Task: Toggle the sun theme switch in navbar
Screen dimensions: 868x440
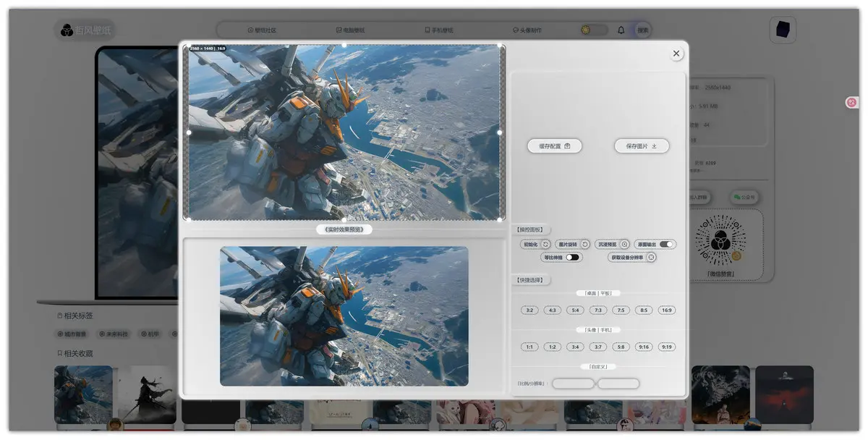Action: click(x=595, y=30)
